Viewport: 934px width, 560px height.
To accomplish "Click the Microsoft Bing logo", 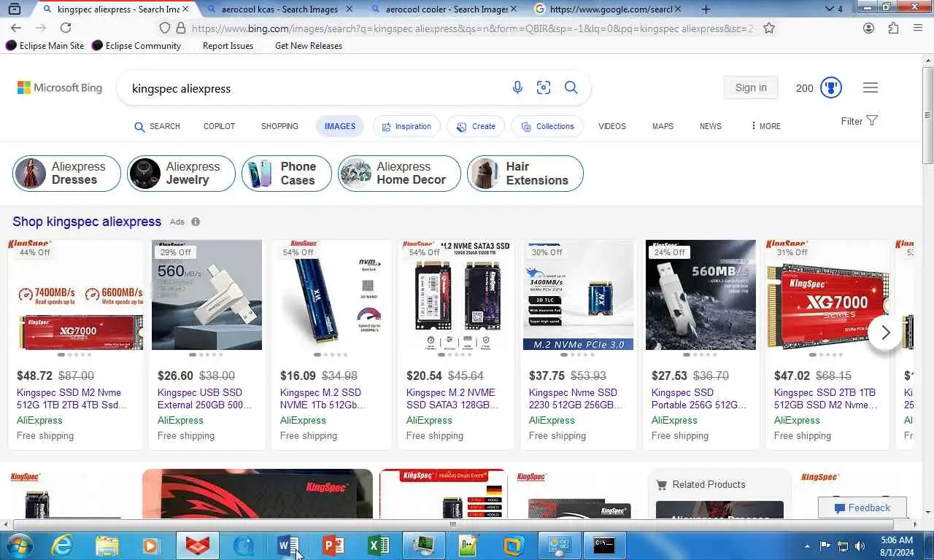I will coord(60,87).
